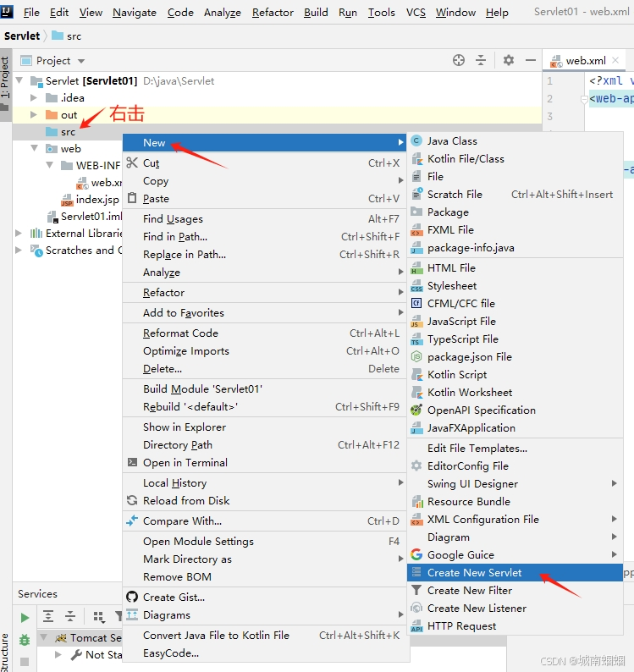The image size is (634, 672).
Task: Choose Create New Listener
Action: (x=515, y=609)
